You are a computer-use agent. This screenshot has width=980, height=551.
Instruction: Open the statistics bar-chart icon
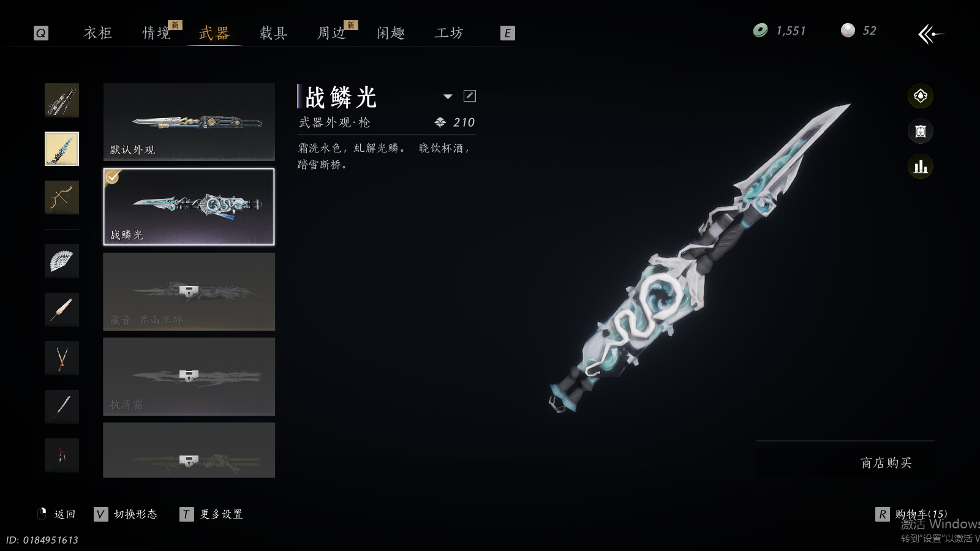[920, 167]
